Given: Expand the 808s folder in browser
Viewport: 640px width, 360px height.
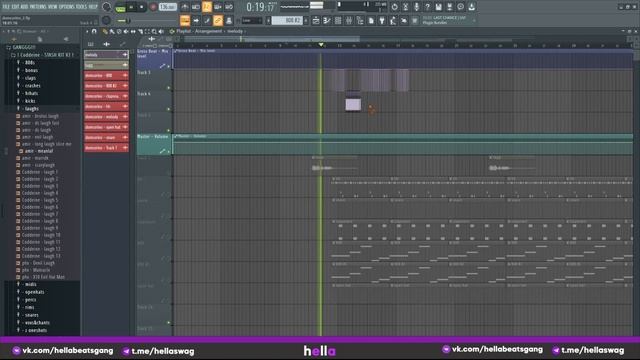Looking at the screenshot, I should pyautogui.click(x=29, y=62).
